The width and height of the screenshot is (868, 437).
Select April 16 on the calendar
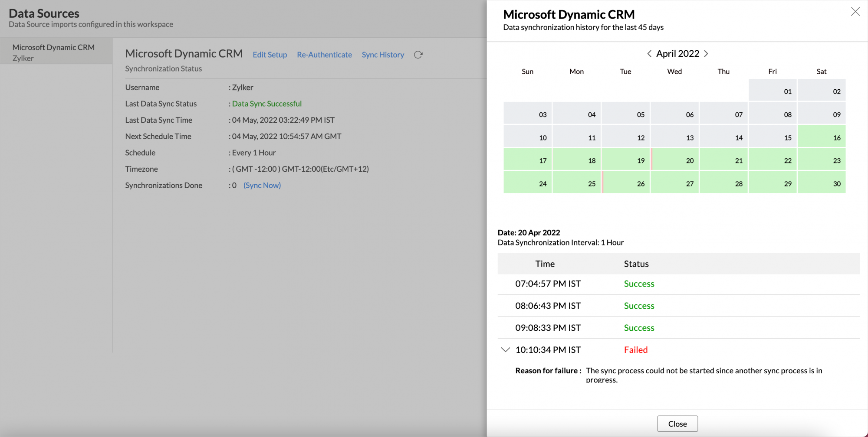point(822,136)
